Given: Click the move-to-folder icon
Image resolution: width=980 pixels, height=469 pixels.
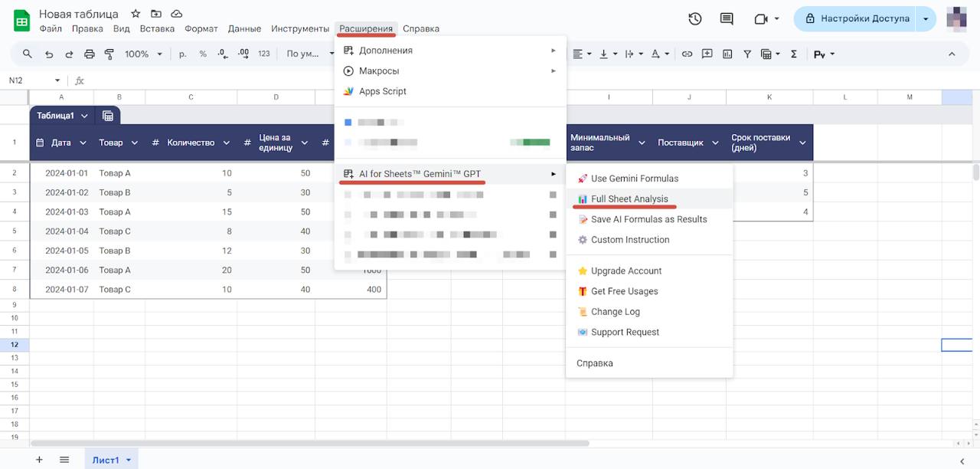Looking at the screenshot, I should (x=156, y=14).
